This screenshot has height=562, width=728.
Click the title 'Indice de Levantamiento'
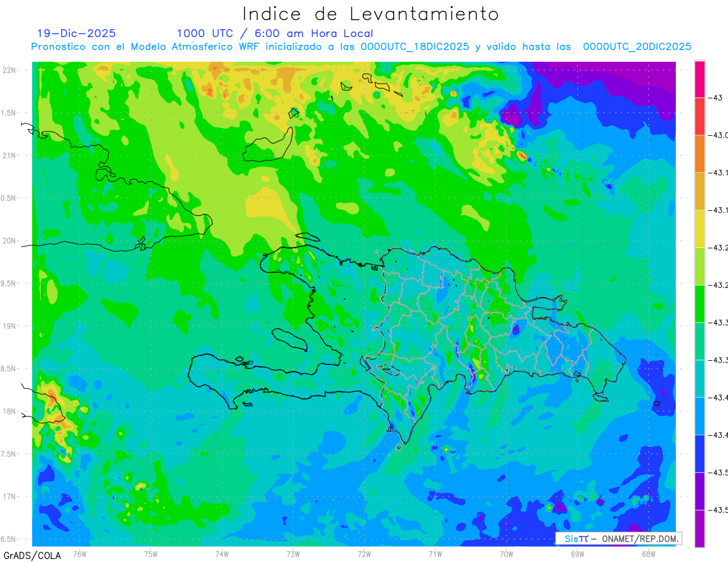(x=371, y=14)
